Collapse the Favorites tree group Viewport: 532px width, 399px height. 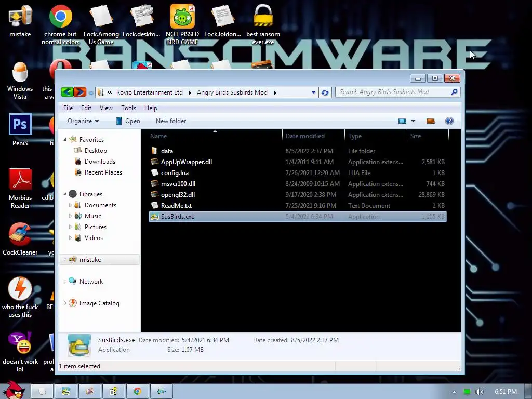[65, 139]
